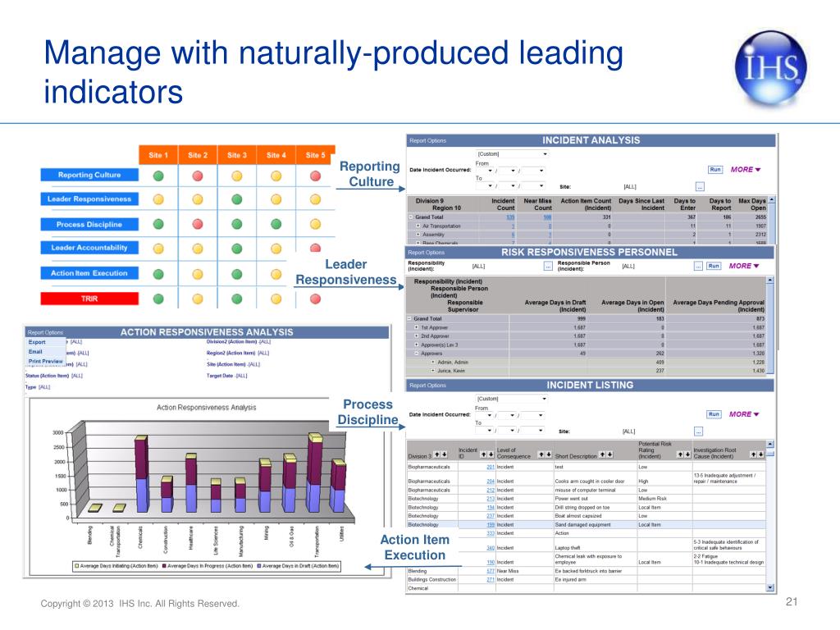Click Reporting Culture row label
Image resolution: width=840 pixels, height=630 pixels.
click(x=89, y=175)
